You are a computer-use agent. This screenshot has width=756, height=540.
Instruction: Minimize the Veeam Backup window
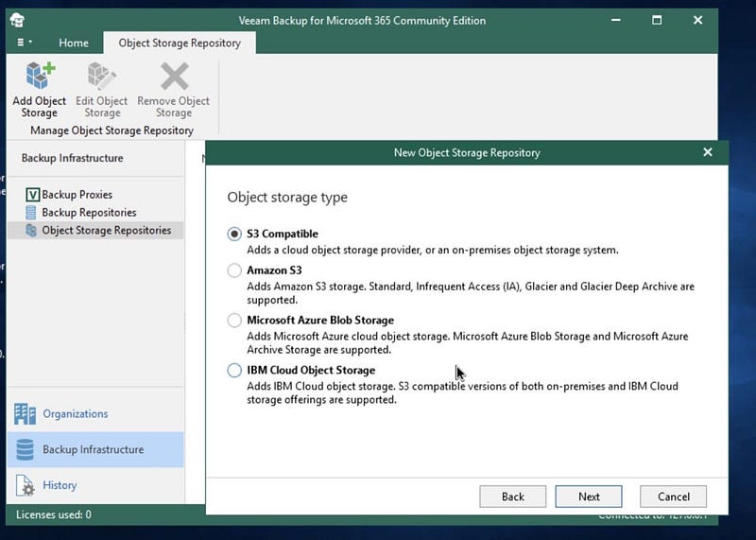pos(616,20)
